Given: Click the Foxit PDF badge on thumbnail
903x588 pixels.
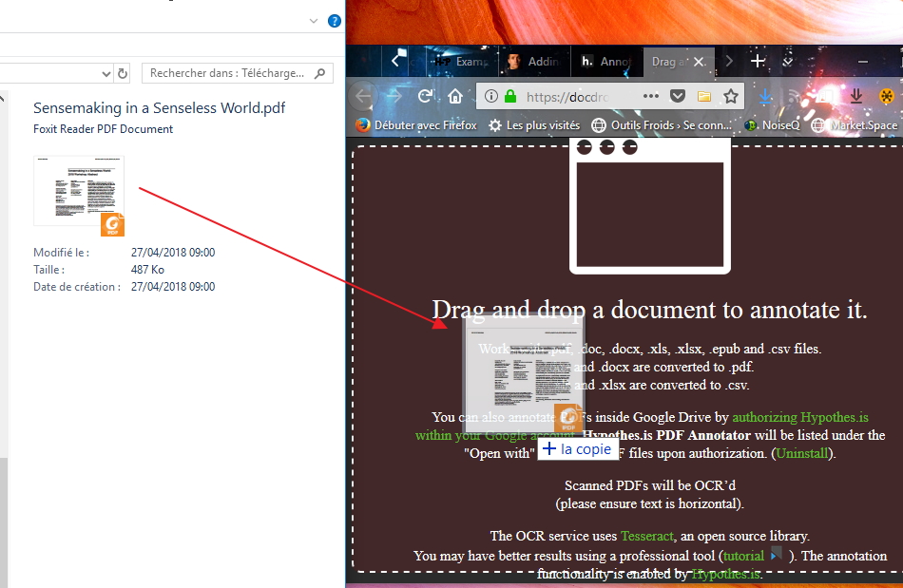Looking at the screenshot, I should [x=112, y=224].
